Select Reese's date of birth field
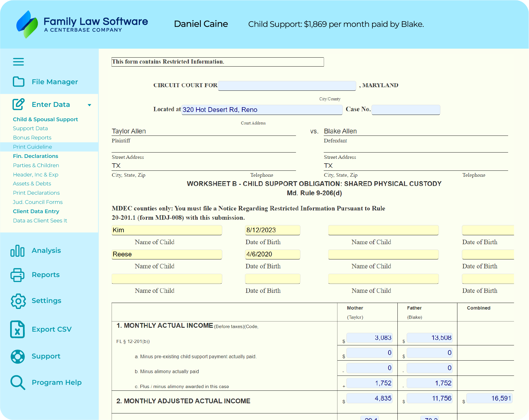Viewport: 529px width, 420px height. click(272, 254)
